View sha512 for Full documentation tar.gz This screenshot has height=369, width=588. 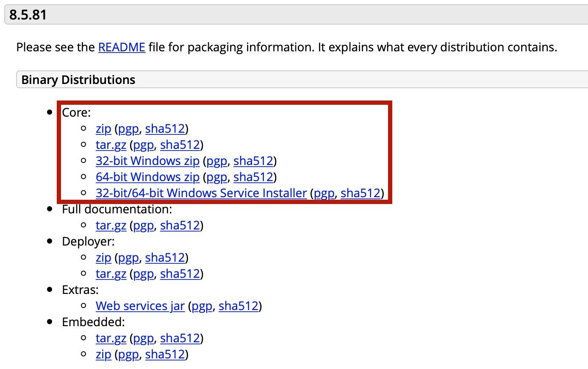pos(180,225)
